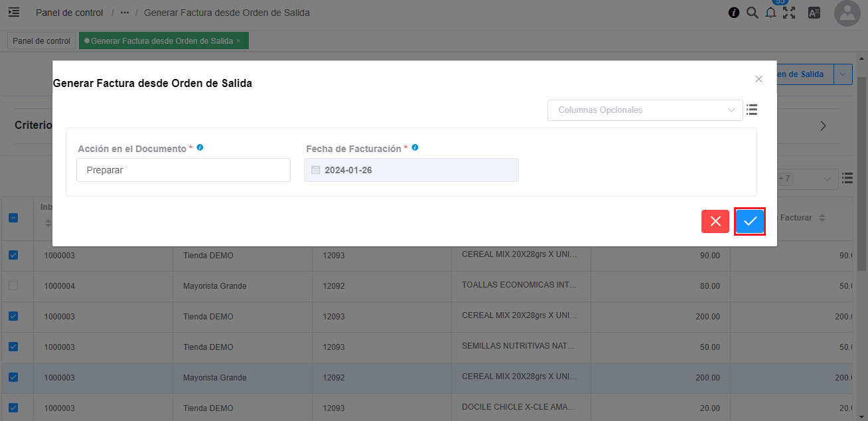The height and width of the screenshot is (421, 868).
Task: Open the notifications bell
Action: 770,13
